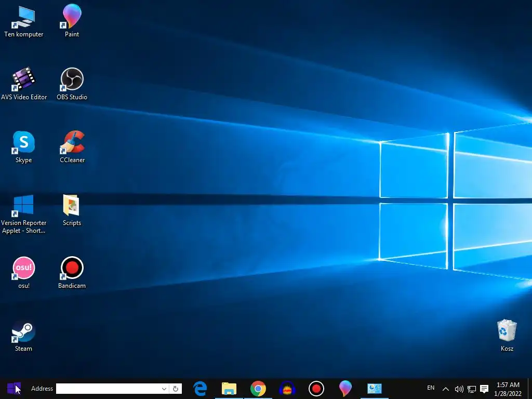Click the Address bar refresh button

click(x=176, y=389)
